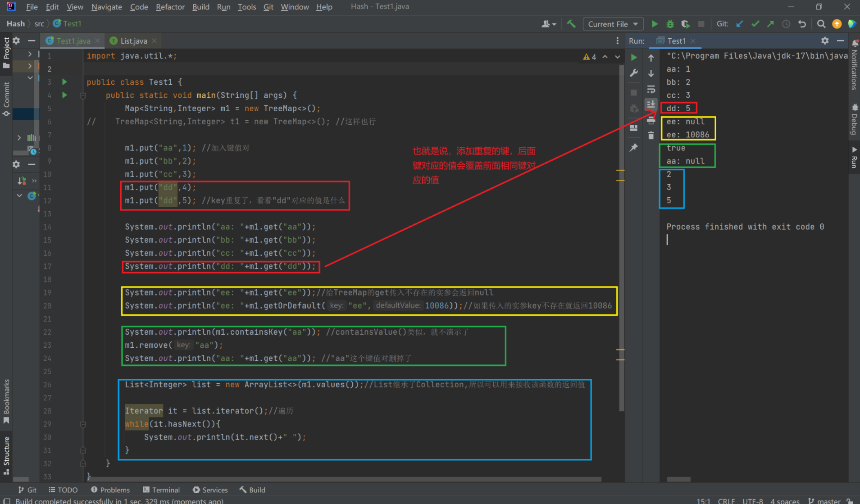This screenshot has width=860, height=504.
Task: Go to next highlighted warning chevron
Action: (x=618, y=57)
